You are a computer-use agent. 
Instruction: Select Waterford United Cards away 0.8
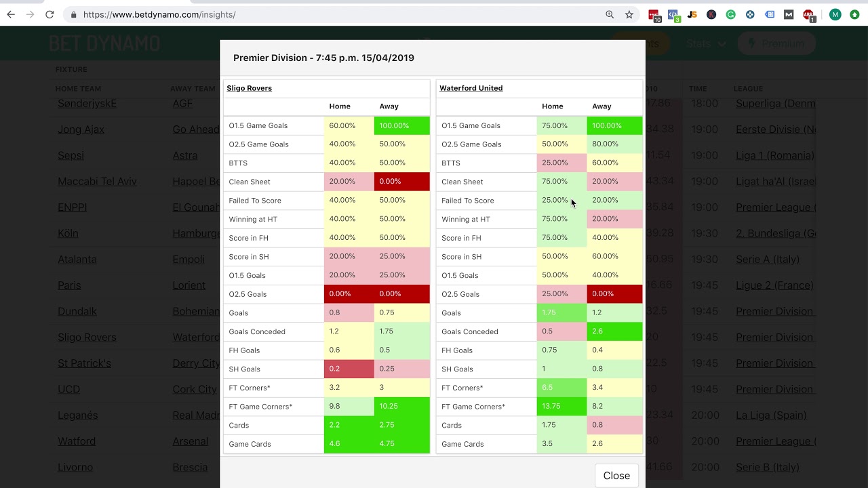click(614, 425)
